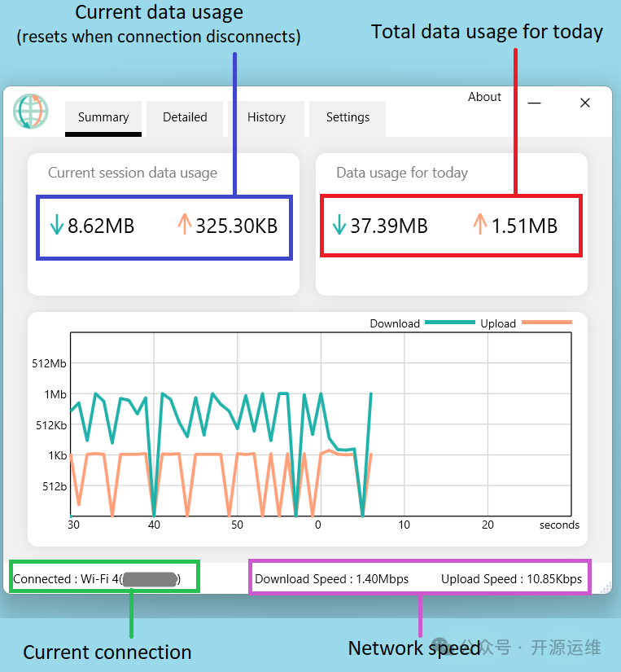621x672 pixels.
Task: Click the download arrow beside 8.62MB
Action: click(x=56, y=226)
